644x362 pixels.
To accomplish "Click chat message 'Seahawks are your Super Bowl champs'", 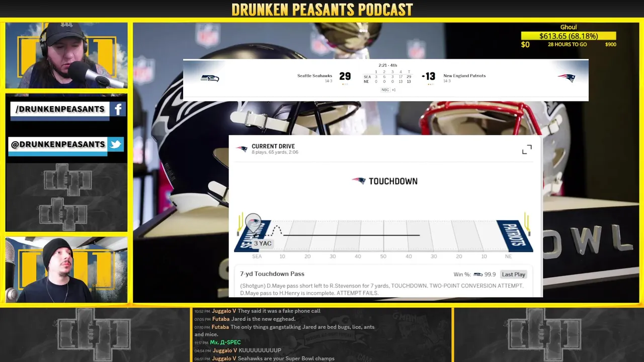I will pos(286,358).
